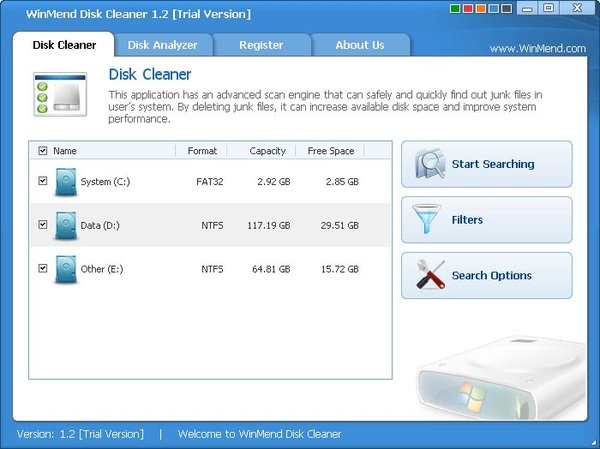Click the Data (D:) drive icon
Image resolution: width=600 pixels, height=449 pixels.
pyautogui.click(x=65, y=225)
